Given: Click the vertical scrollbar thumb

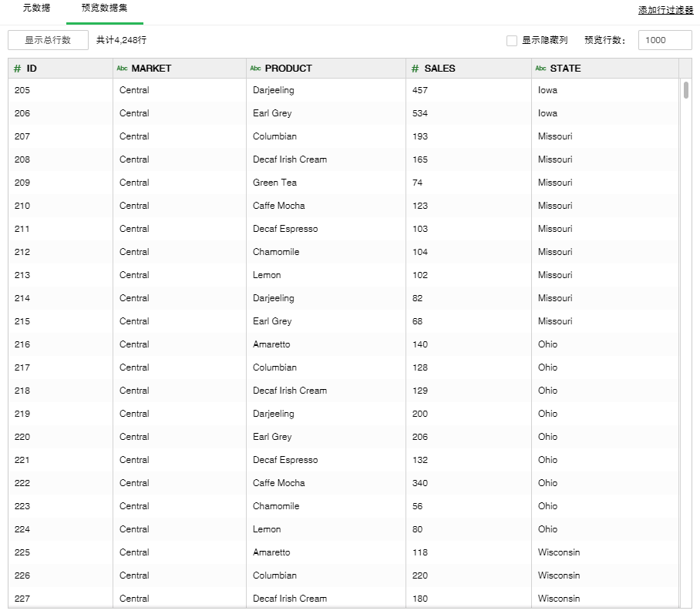Looking at the screenshot, I should [685, 90].
